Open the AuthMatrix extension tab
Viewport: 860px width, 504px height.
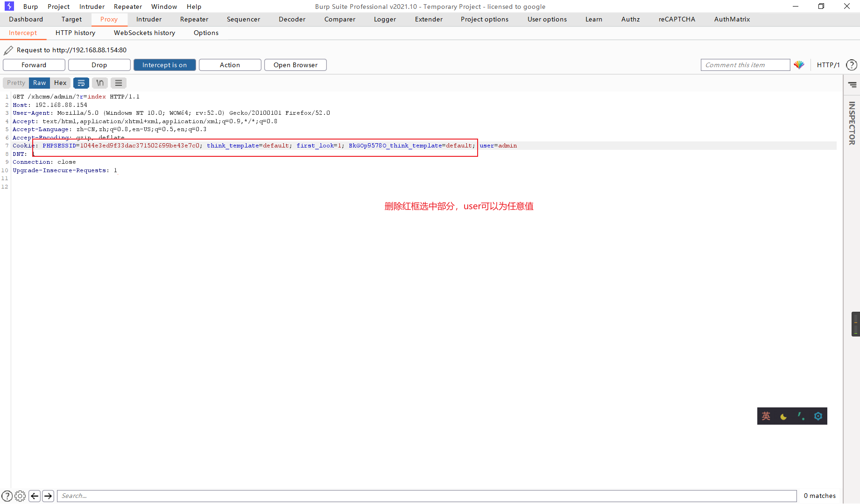tap(732, 19)
